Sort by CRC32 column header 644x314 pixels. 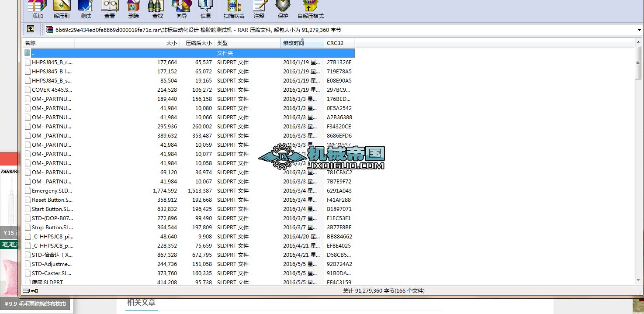[x=339, y=43]
